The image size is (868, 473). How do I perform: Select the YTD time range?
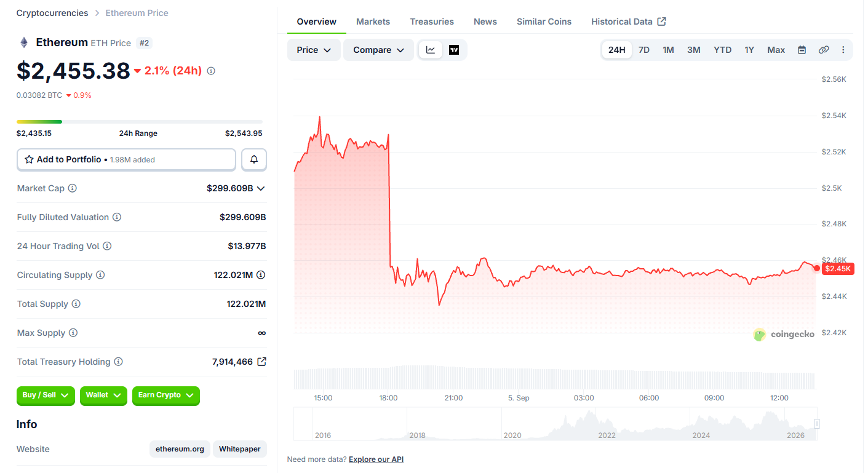(x=723, y=50)
